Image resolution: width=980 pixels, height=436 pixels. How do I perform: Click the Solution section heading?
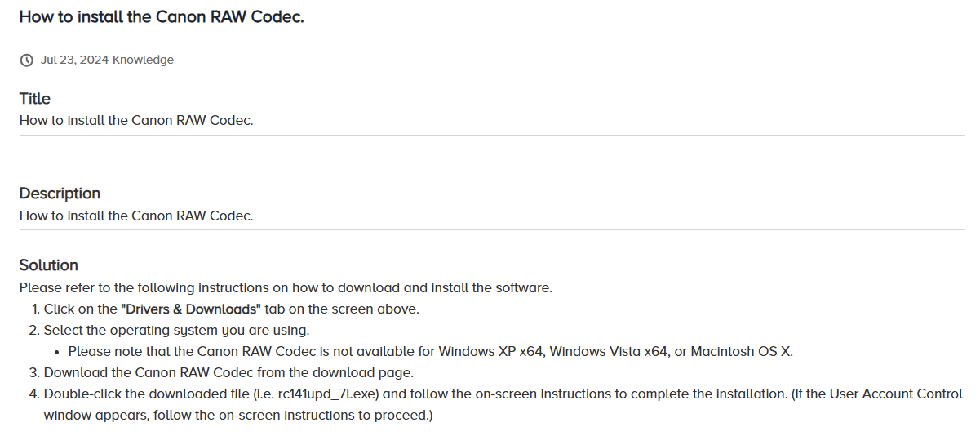pyautogui.click(x=49, y=265)
